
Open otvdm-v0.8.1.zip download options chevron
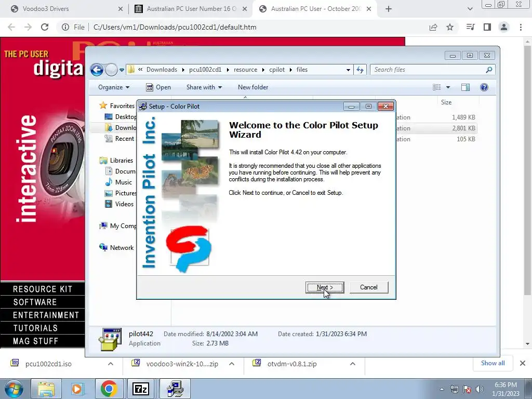click(x=353, y=364)
